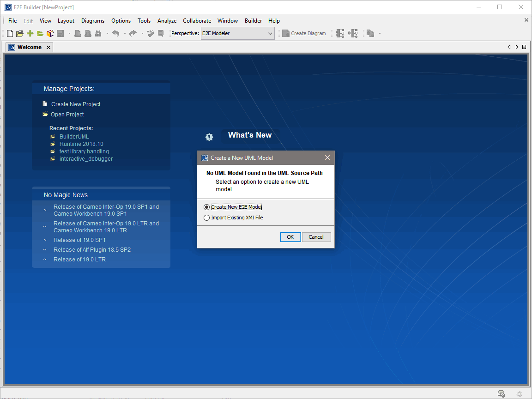
Task: Click the gear icon beside What's New
Action: [209, 137]
